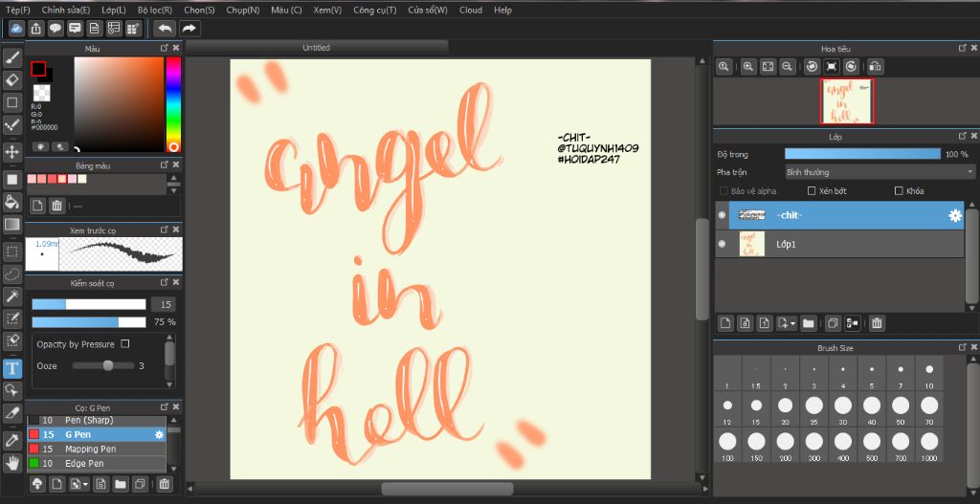
Task: Enable the Khóa lock checkbox
Action: pyautogui.click(x=900, y=190)
